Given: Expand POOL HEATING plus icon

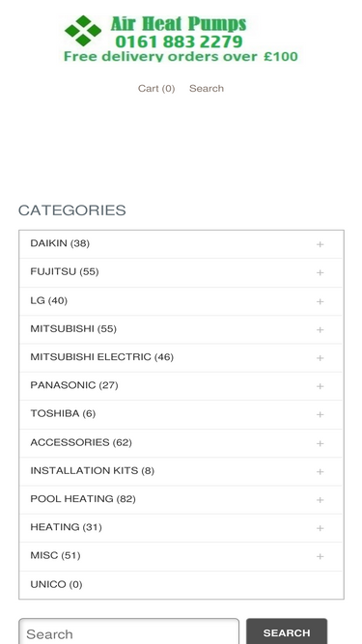Looking at the screenshot, I should click(320, 500).
